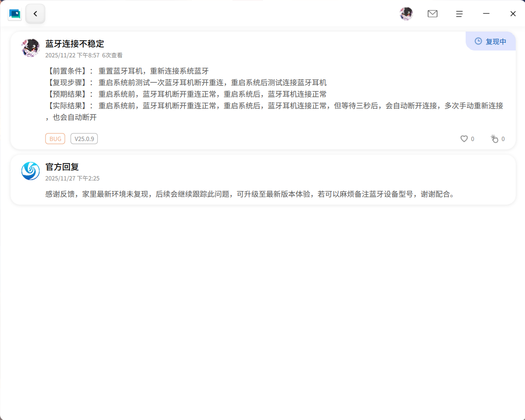Click the 官方回复 heading
Screen dimensions: 525x420
tap(62, 167)
